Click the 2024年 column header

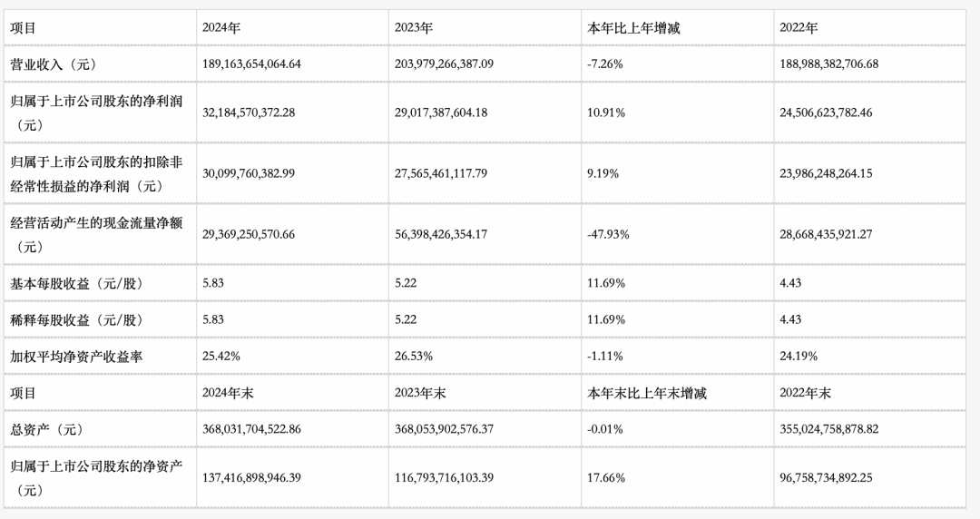221,28
